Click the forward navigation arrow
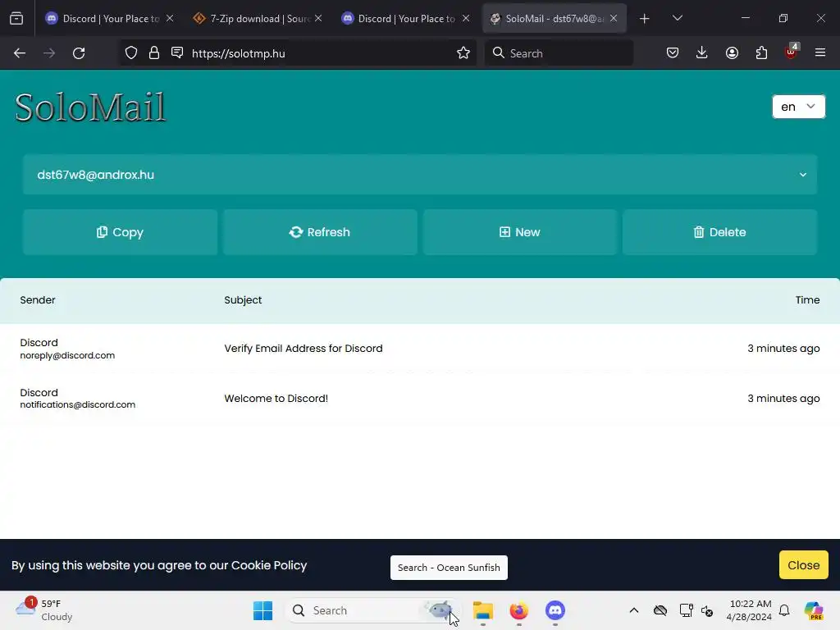 tap(49, 53)
